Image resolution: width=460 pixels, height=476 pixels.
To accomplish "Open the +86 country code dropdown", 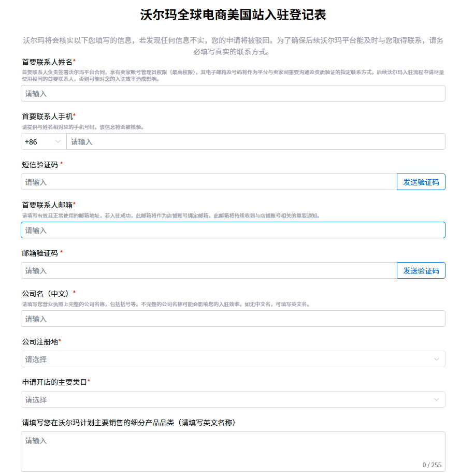I will tap(44, 141).
